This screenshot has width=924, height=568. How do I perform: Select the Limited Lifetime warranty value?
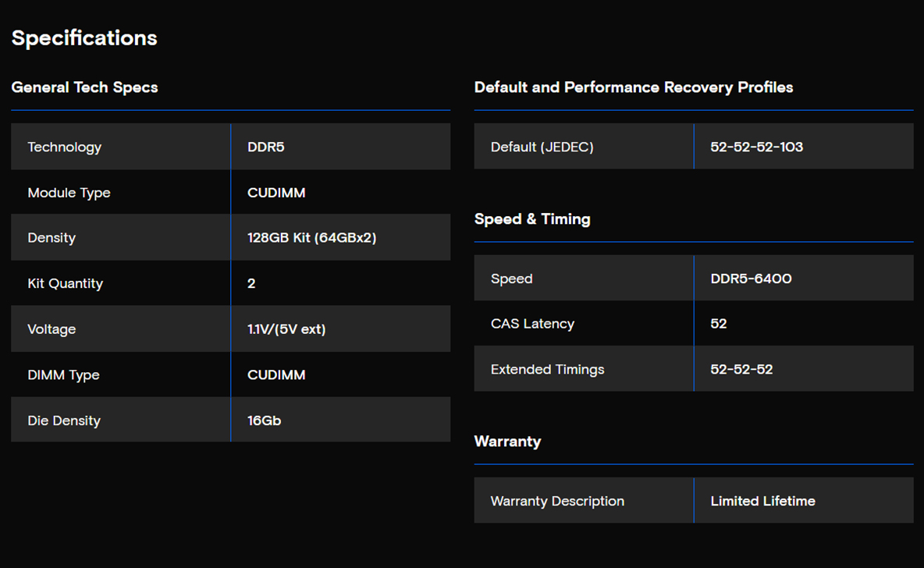point(763,501)
